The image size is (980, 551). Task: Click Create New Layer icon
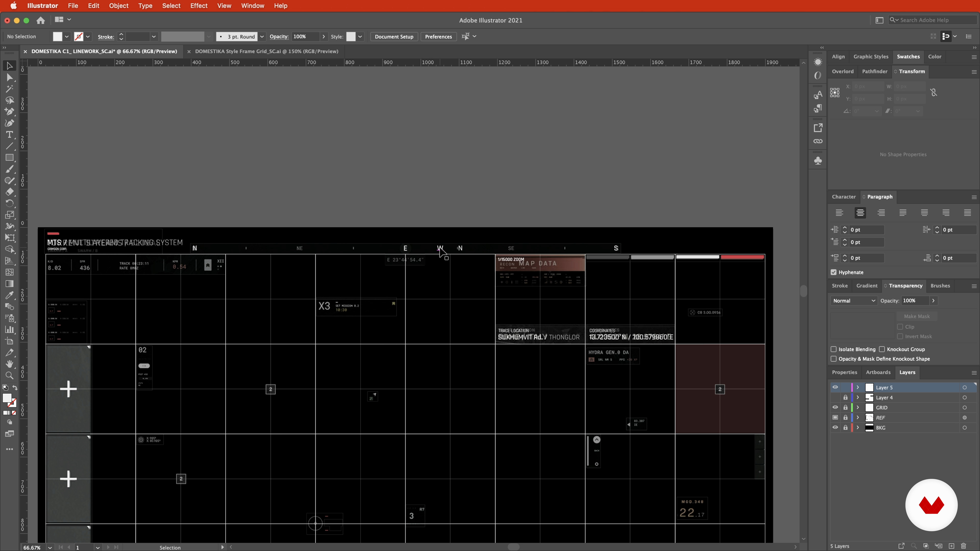click(951, 546)
